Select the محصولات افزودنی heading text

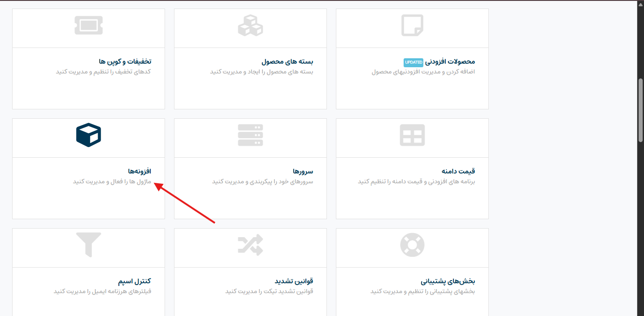pos(450,61)
